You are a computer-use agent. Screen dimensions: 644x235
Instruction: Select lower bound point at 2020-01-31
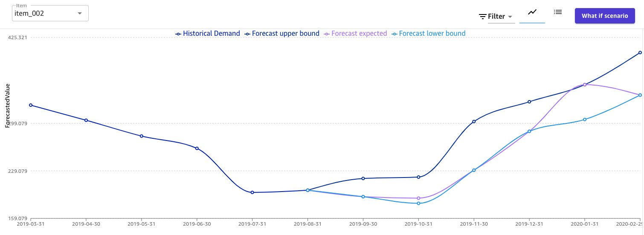point(585,120)
